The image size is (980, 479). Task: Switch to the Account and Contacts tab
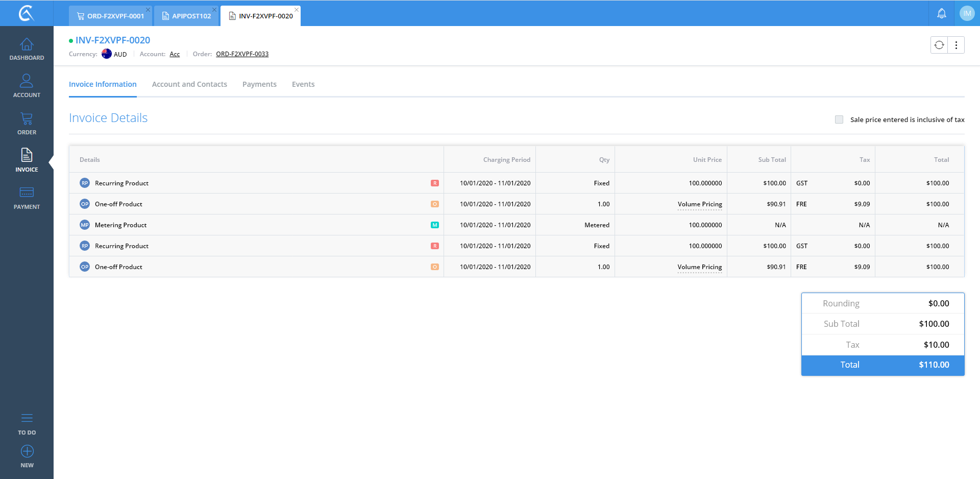tap(189, 84)
